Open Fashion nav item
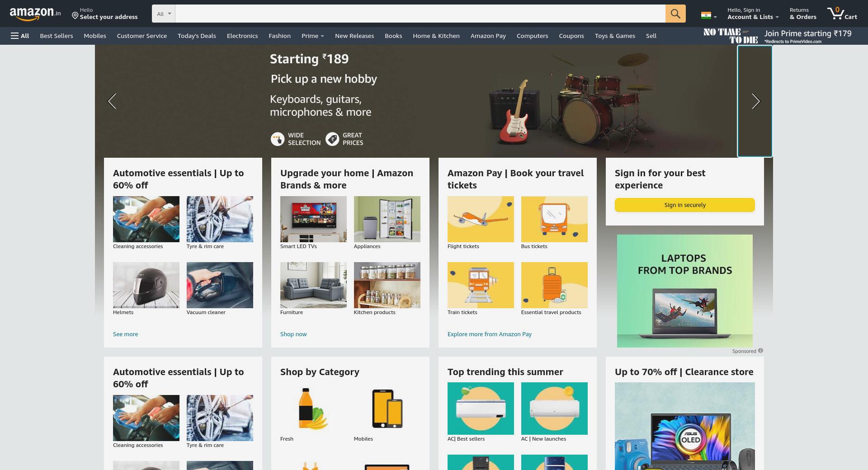 click(x=279, y=36)
